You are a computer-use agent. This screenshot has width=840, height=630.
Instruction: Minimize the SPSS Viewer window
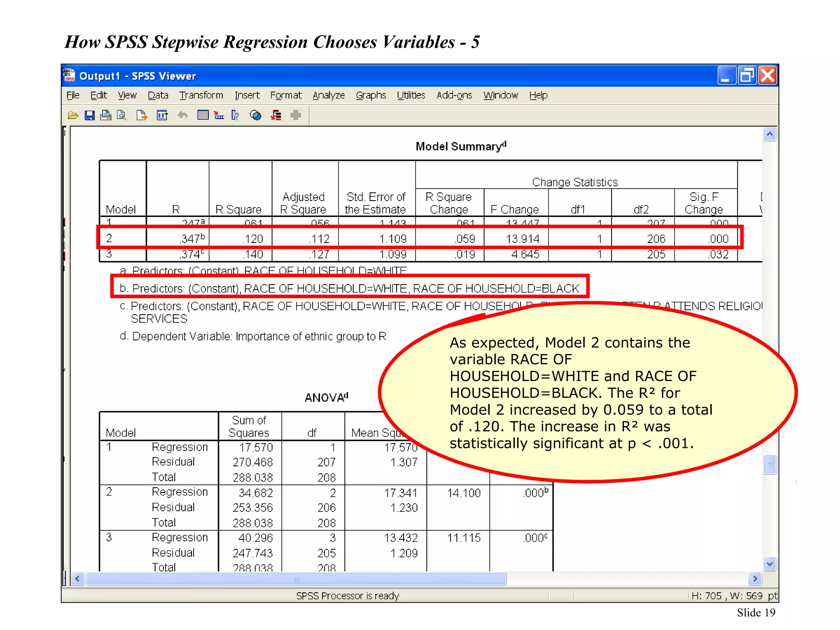coord(726,75)
